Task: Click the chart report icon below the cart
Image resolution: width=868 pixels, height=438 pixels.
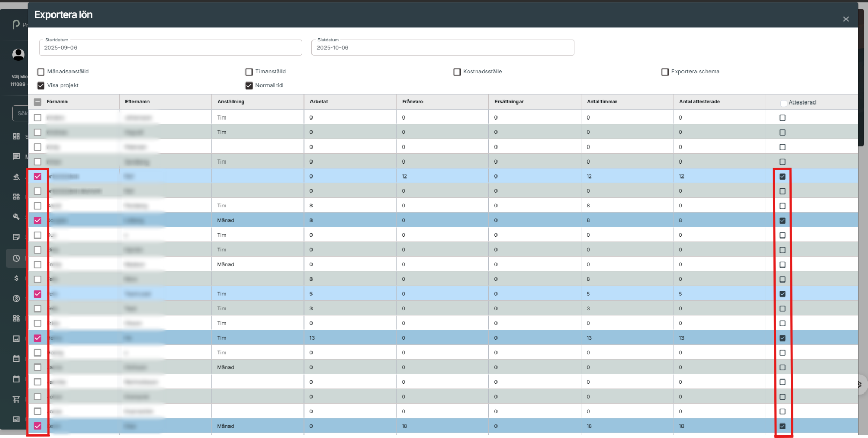Action: pos(17,419)
